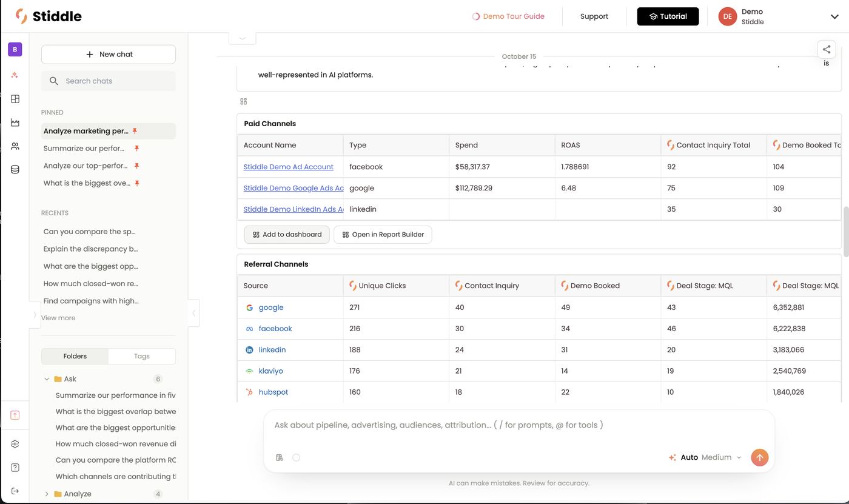Screen dimensions: 849x504
Task: Open the Demo Tour Guide
Action: click(x=508, y=16)
